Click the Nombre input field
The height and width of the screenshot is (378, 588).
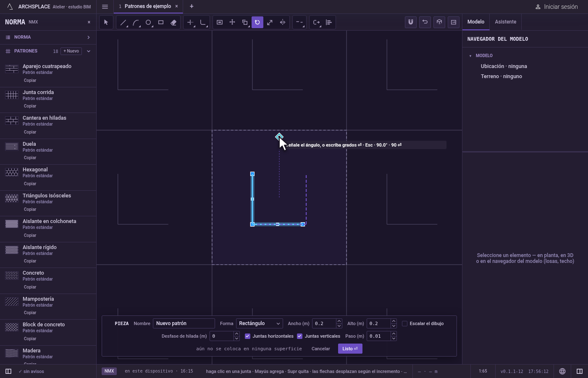click(184, 323)
